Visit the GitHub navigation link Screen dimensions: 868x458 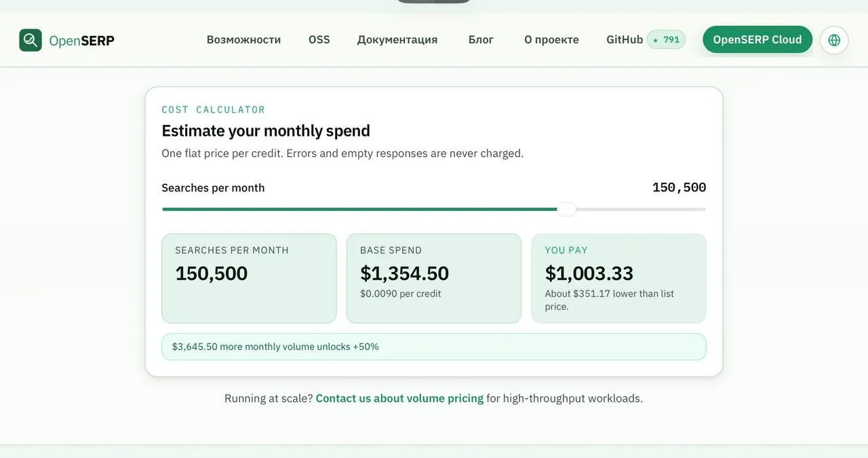pyautogui.click(x=625, y=39)
